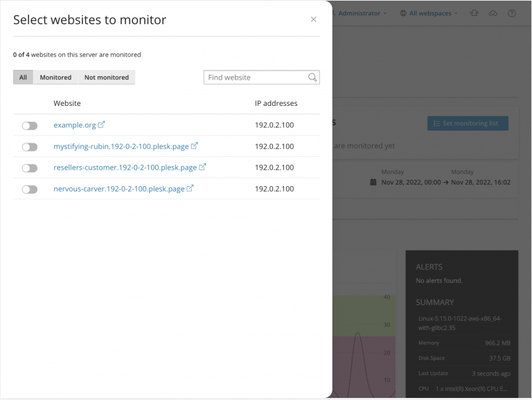Click Set monitoring list button in background
This screenshot has height=400, width=532.
pyautogui.click(x=468, y=123)
